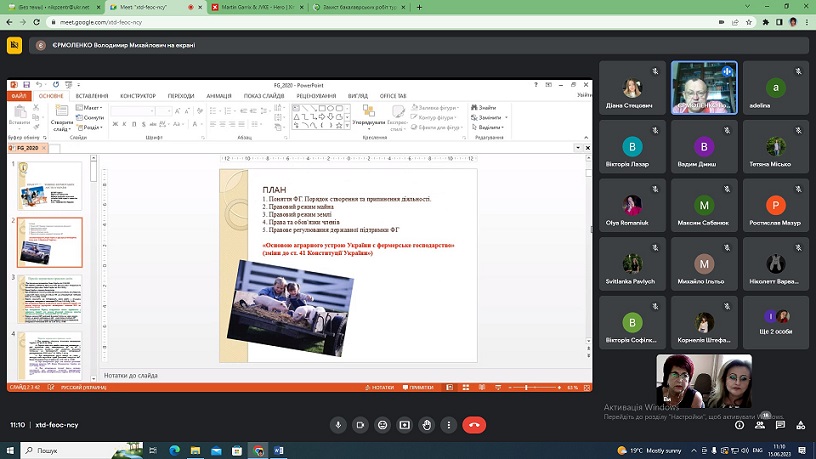Viewport: 816px width, 459px height.
Task: Open the Виділити select dropdown
Action: (488, 128)
